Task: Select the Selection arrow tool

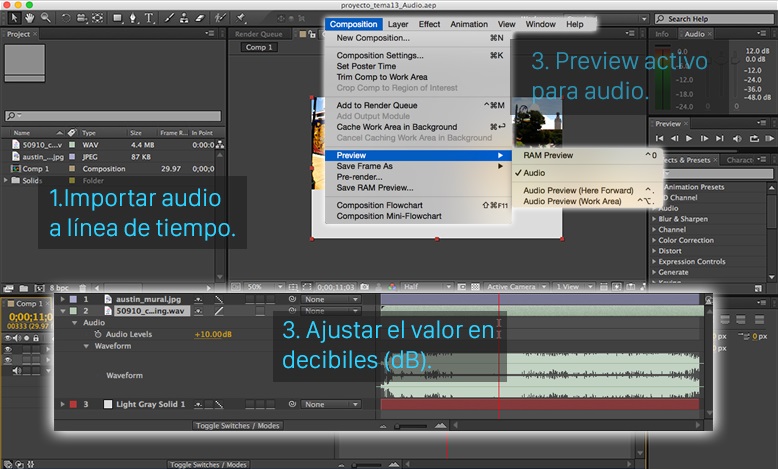Action: click(x=14, y=18)
